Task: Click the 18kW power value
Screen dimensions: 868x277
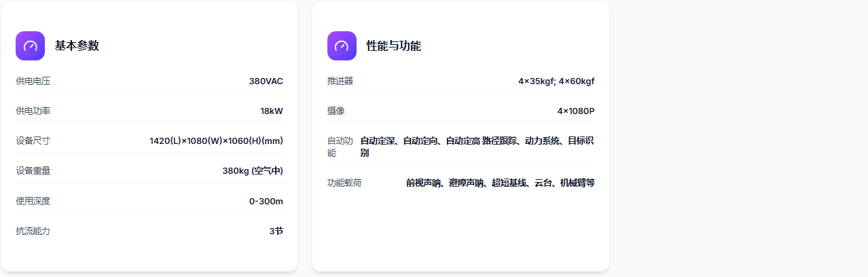Action: [272, 111]
